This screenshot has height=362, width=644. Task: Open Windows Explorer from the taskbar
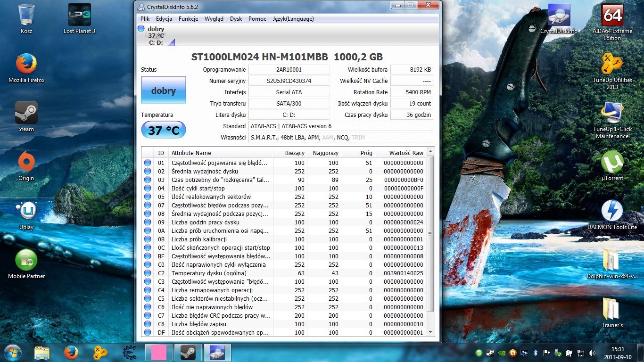pyautogui.click(x=42, y=353)
